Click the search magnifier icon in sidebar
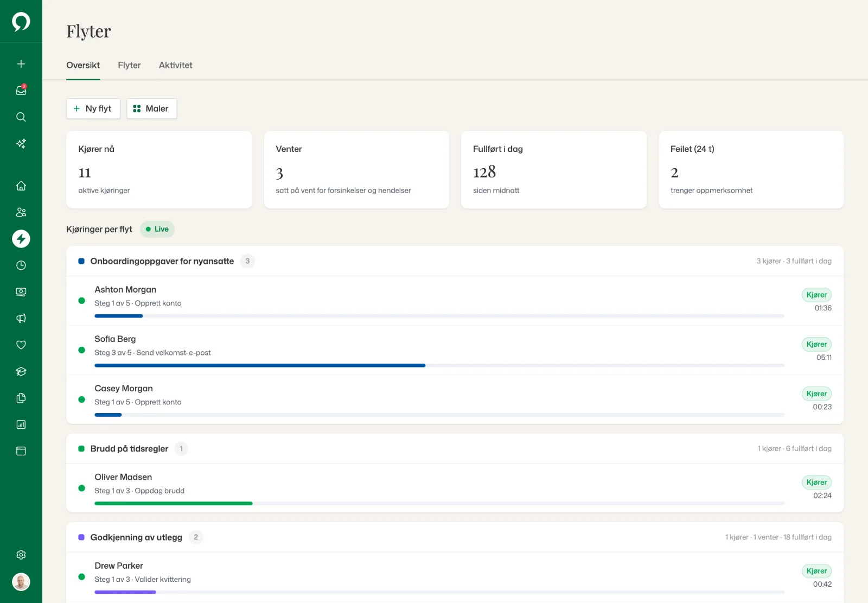868x603 pixels. 21,117
